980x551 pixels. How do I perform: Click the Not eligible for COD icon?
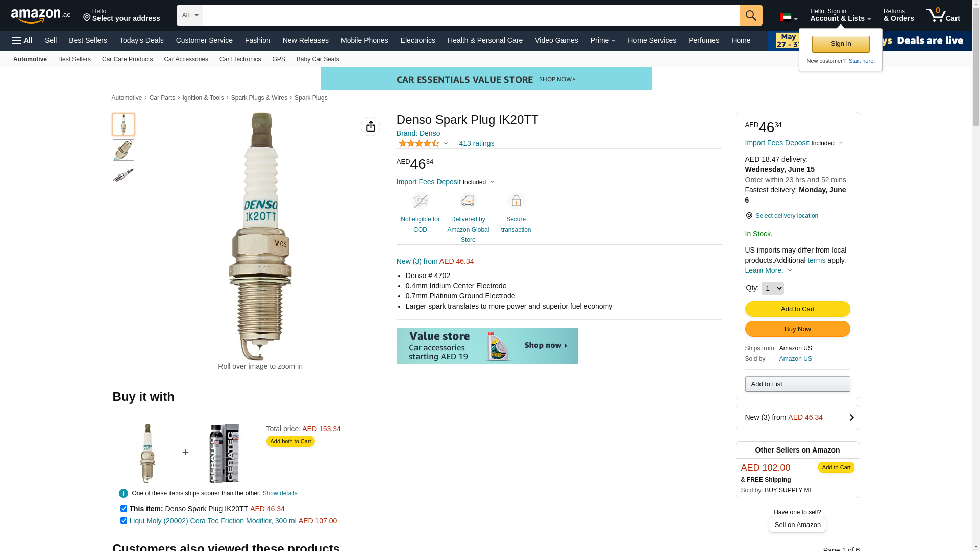[420, 201]
